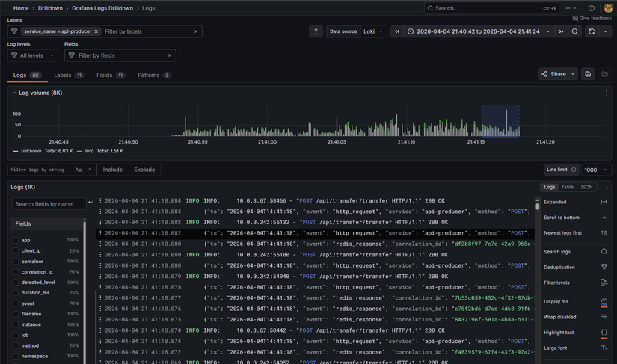Image resolution: width=617 pixels, height=364 pixels.
Task: Click the zoom out time range icon
Action: tap(575, 31)
